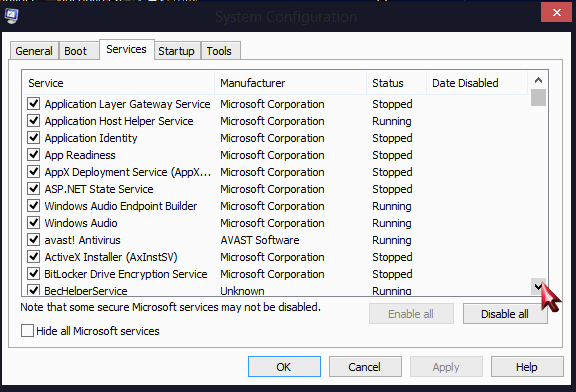Viewport: 576px width, 392px height.
Task: Open the Tools tab
Action: pos(220,51)
